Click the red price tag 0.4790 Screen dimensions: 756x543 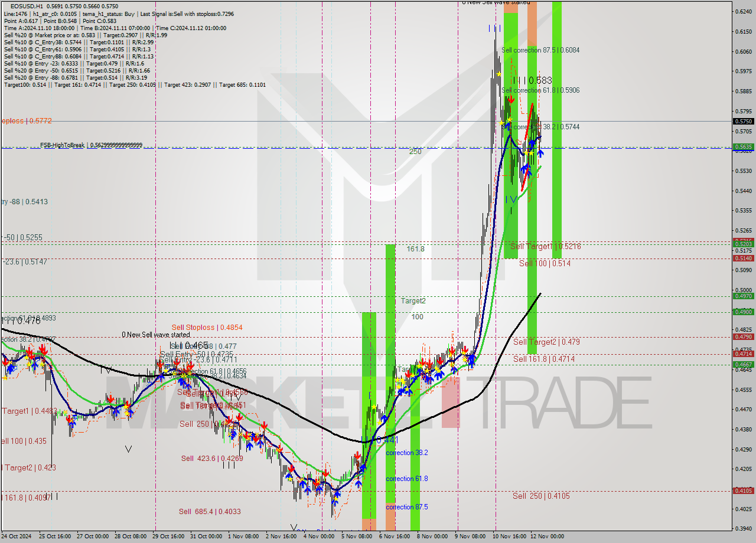click(x=742, y=336)
